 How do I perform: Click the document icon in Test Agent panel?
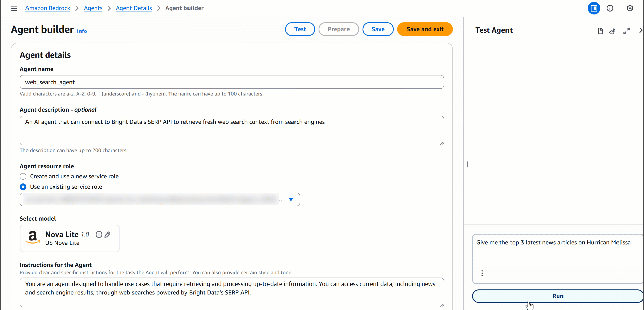click(600, 31)
